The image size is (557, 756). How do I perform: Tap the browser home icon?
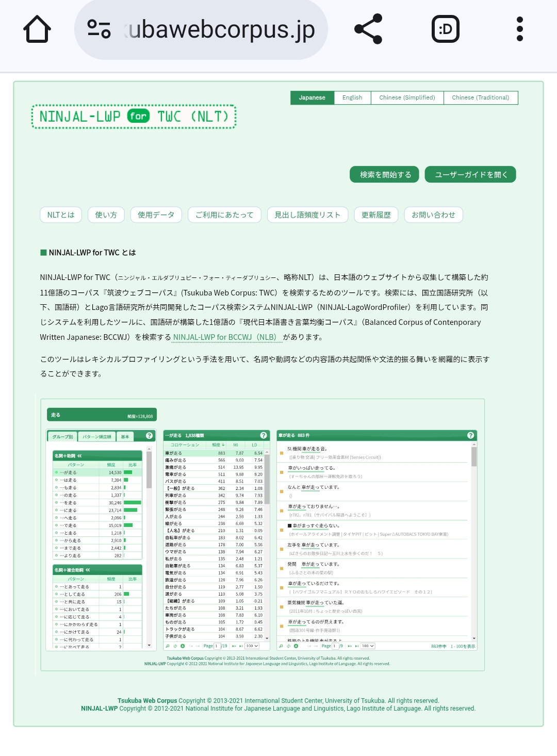point(37,29)
